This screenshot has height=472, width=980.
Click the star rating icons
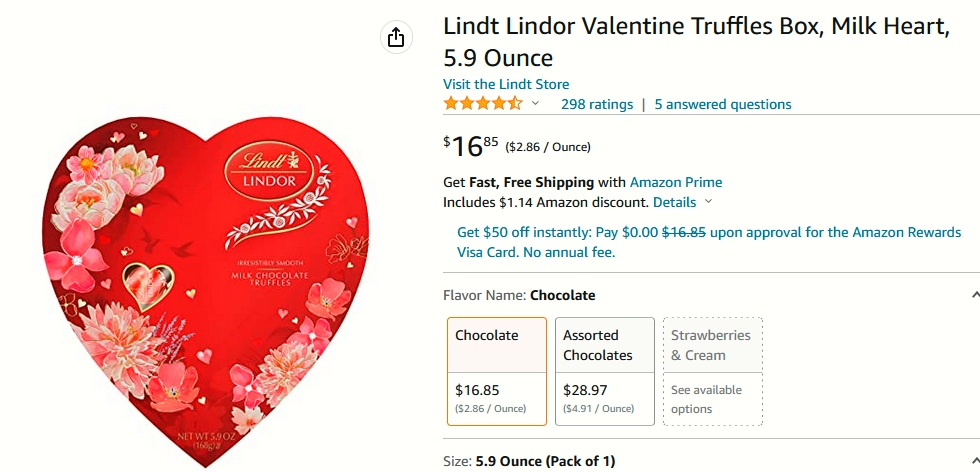click(x=482, y=104)
